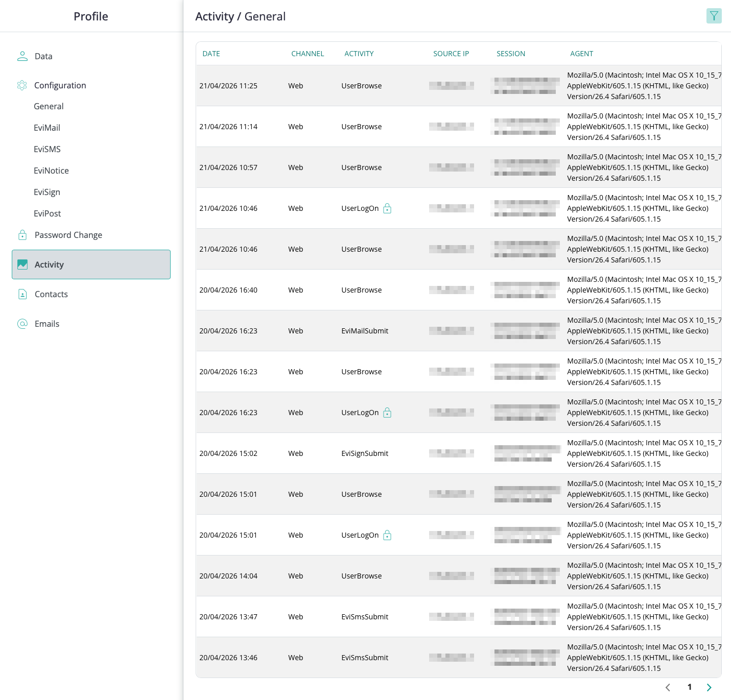Open General under Configuration
This screenshot has height=700, width=731.
49,106
